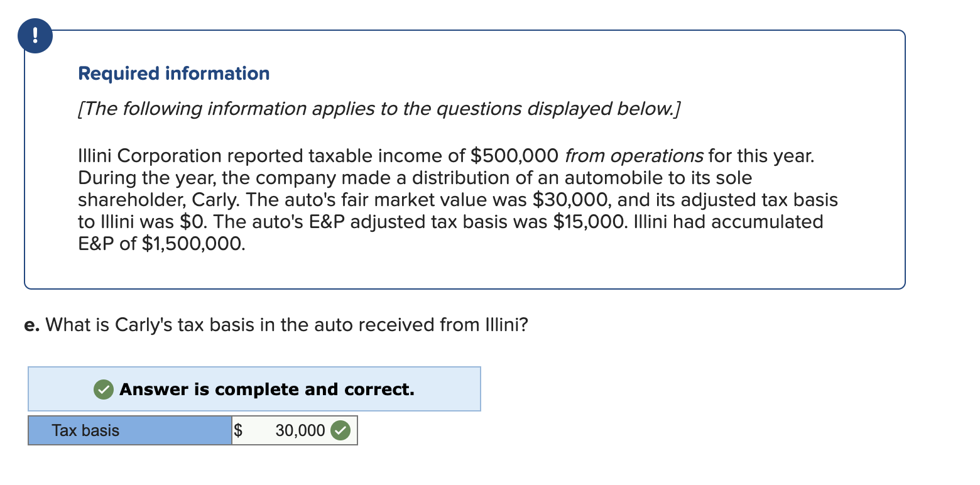Expand the Tax basis answer row
Screen dimensions: 980x485
click(192, 430)
